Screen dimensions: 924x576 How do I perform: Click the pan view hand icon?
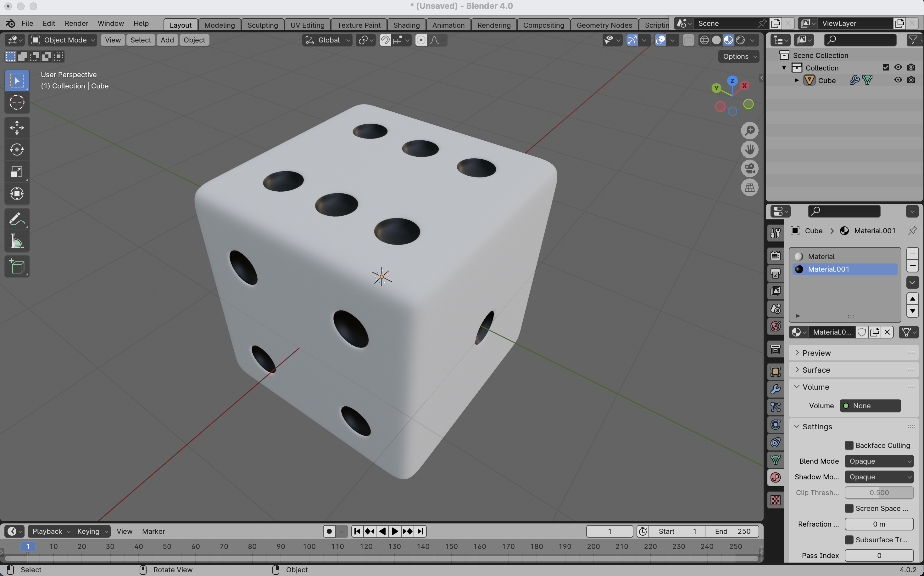(749, 150)
